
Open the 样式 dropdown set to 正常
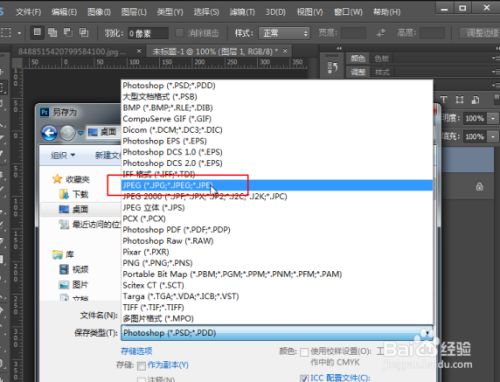(284, 33)
